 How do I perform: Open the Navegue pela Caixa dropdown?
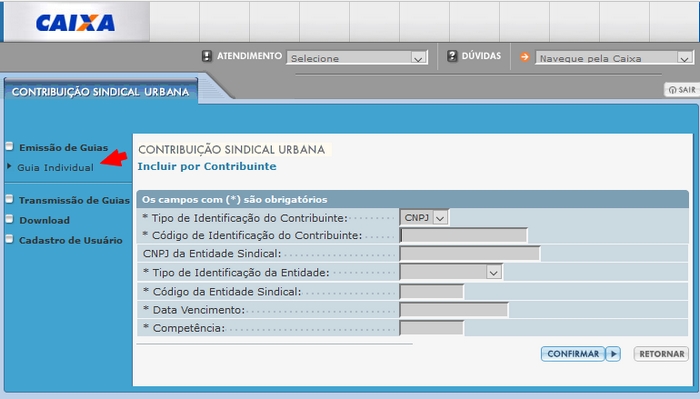(x=614, y=58)
